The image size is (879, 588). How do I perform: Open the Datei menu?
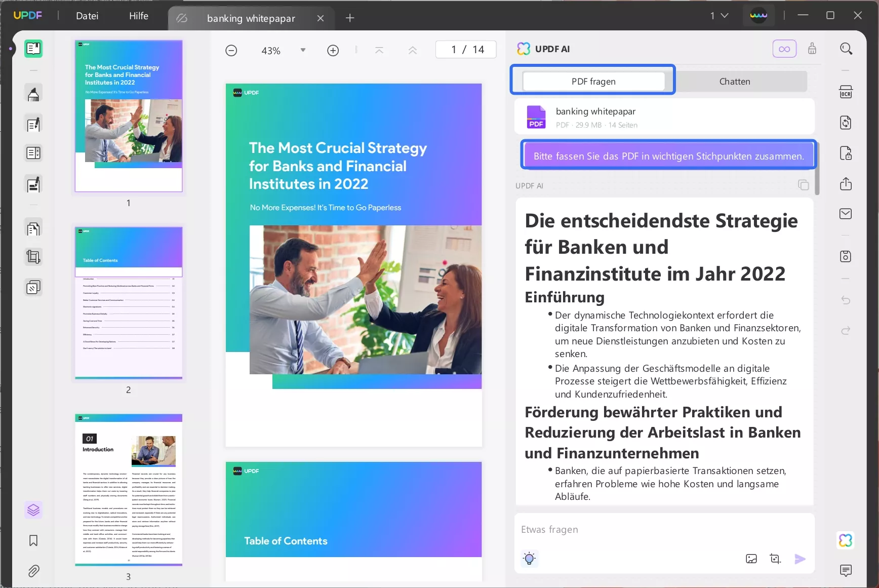coord(87,16)
